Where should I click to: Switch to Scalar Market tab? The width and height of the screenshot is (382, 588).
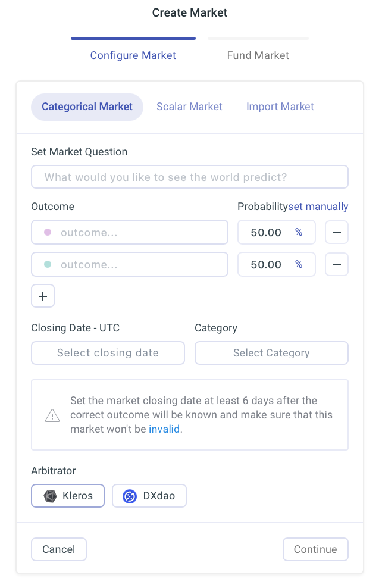point(189,107)
